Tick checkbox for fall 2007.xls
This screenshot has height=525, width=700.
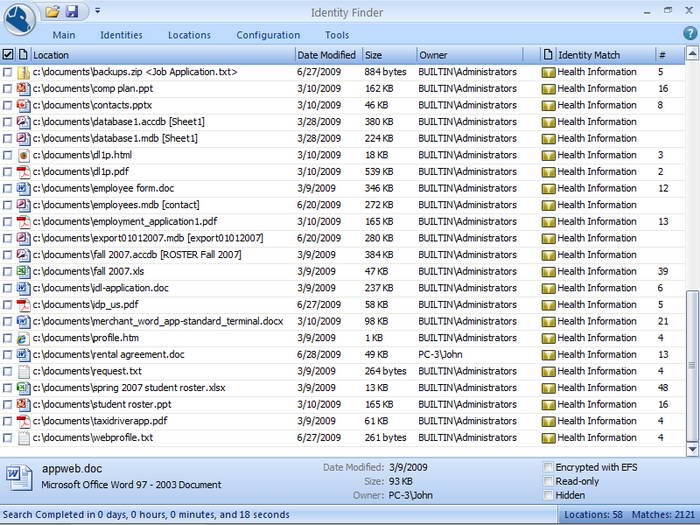click(7, 271)
